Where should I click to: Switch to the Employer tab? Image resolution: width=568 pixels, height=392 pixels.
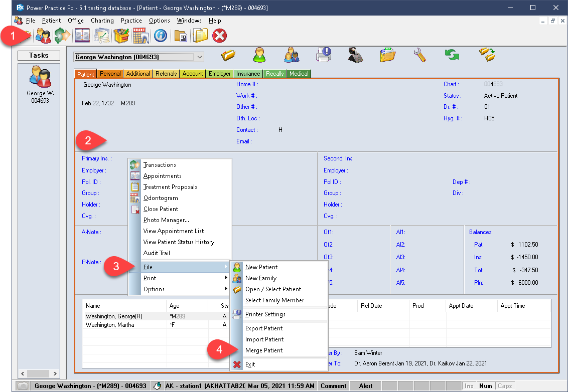219,74
